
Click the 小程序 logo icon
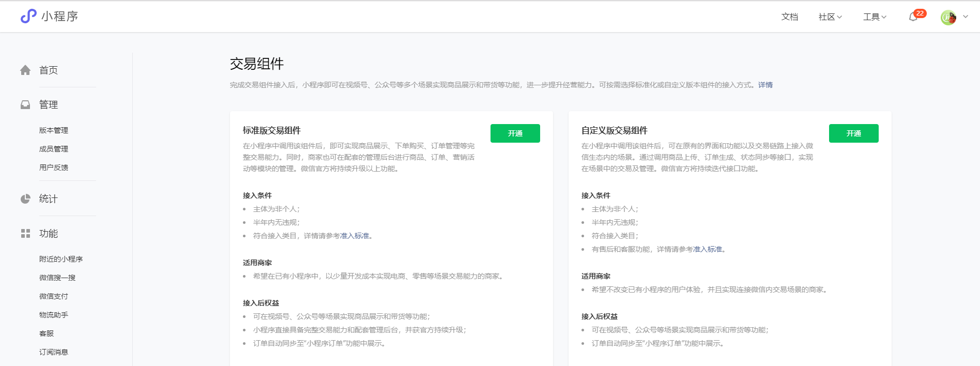28,17
